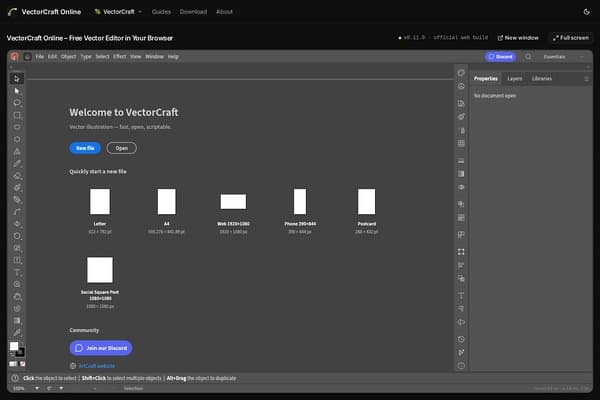Open the Essentials workspace dropdown
The image size is (600, 400).
click(x=564, y=57)
